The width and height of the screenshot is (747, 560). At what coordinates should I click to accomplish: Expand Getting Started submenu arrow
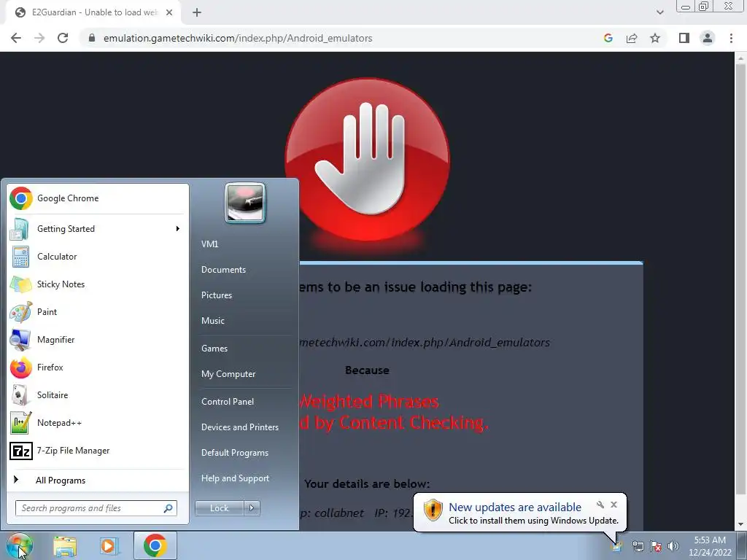[x=178, y=229]
